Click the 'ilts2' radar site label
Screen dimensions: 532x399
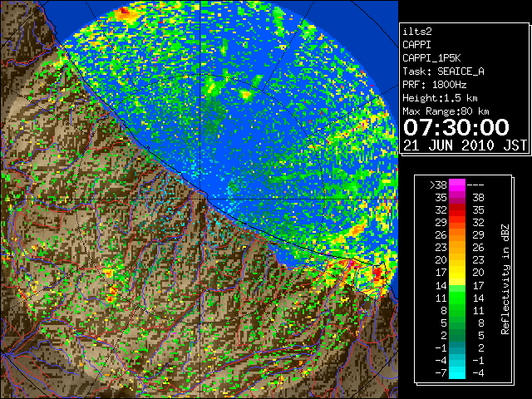[x=417, y=32]
